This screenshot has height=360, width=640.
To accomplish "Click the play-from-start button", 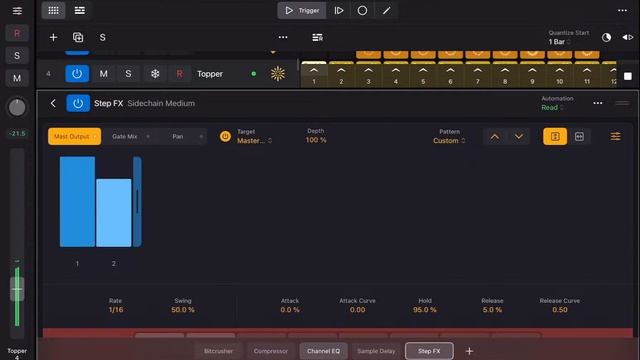I will click(339, 11).
